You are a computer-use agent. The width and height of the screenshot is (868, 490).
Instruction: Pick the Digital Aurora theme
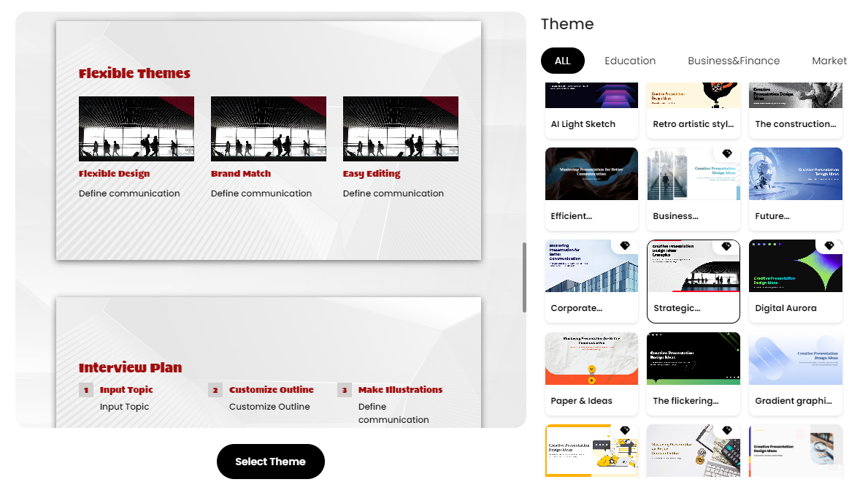tap(796, 281)
